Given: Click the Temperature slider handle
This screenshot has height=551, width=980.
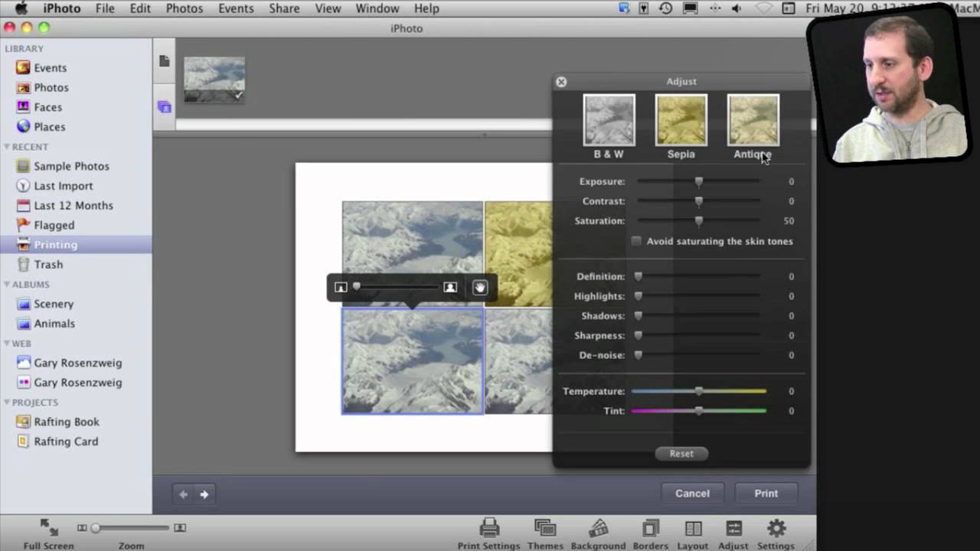Looking at the screenshot, I should coord(699,391).
